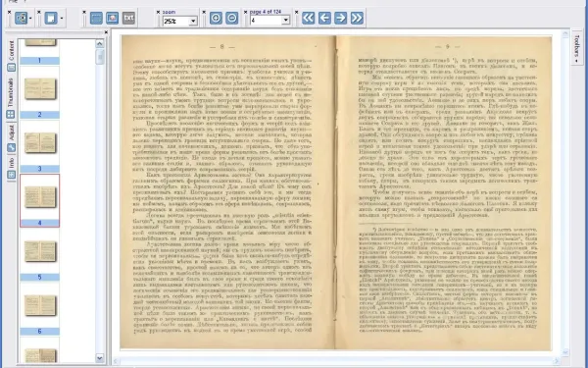Select the page 3 thumbnail
The height and width of the screenshot is (368, 588).
point(40,146)
